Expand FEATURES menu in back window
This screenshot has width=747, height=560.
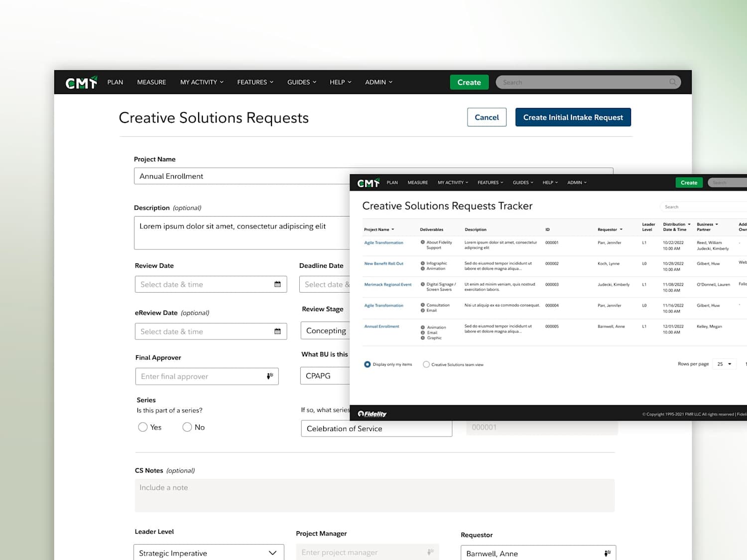tap(255, 82)
